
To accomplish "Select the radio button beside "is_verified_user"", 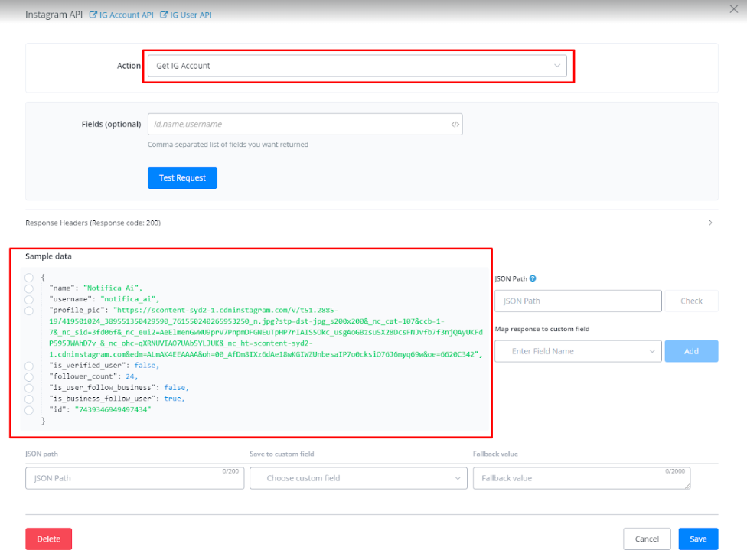I will pos(29,366).
